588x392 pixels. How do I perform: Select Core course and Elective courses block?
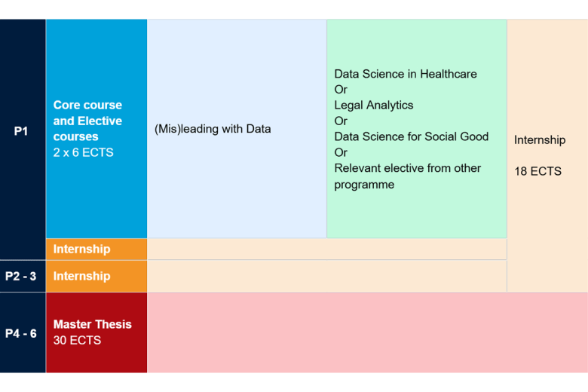coord(96,129)
